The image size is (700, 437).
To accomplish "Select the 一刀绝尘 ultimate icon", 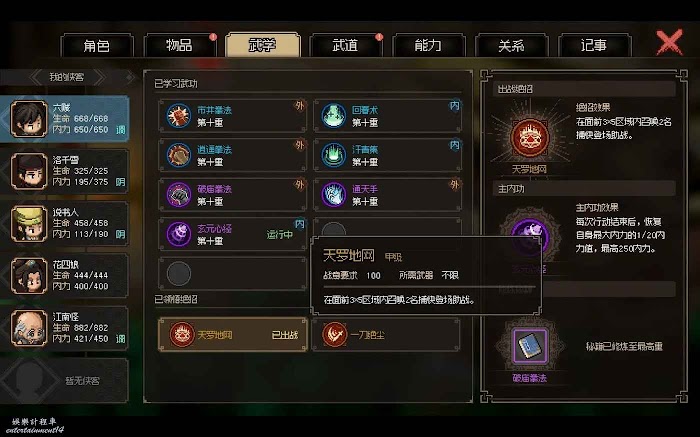I will tap(334, 334).
